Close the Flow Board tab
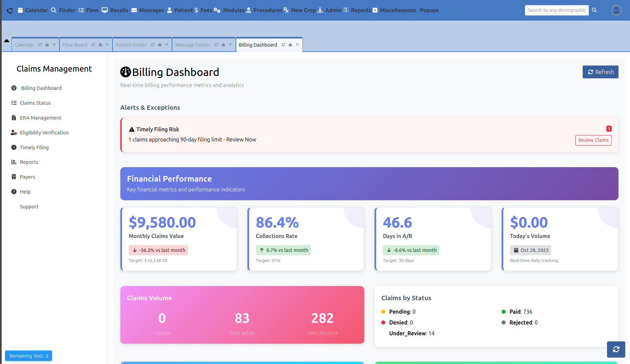 [107, 45]
